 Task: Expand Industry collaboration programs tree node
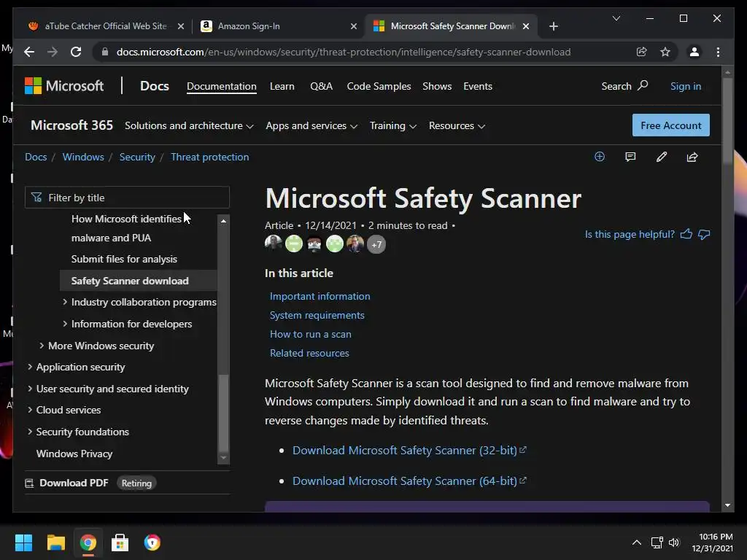tap(65, 302)
